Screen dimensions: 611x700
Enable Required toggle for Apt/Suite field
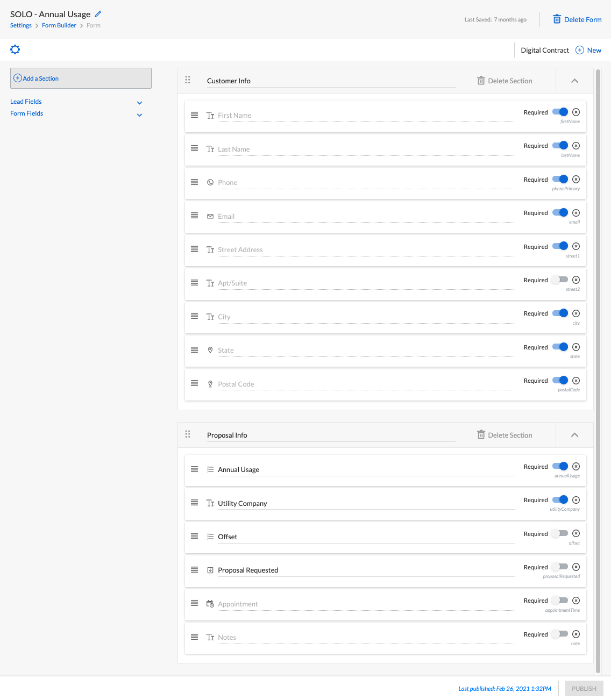pyautogui.click(x=560, y=280)
